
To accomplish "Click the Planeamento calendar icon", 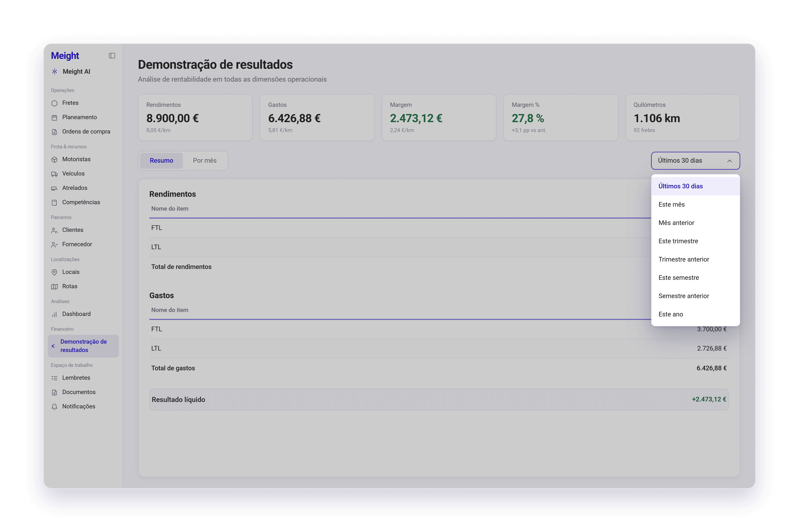I will coord(54,117).
